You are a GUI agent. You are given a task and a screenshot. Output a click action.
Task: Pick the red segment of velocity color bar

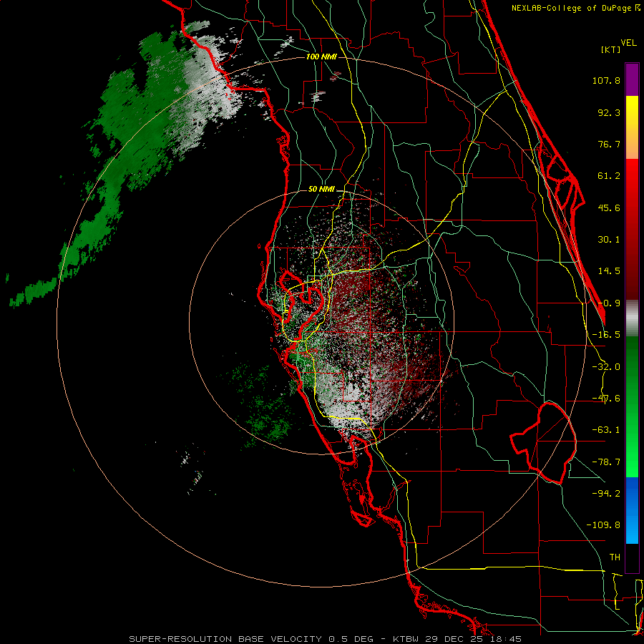(x=632, y=229)
